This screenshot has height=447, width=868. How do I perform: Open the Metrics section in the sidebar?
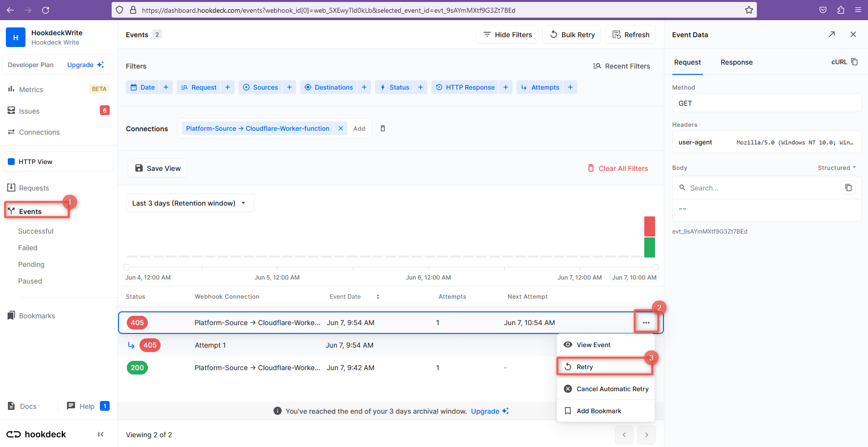[x=30, y=89]
